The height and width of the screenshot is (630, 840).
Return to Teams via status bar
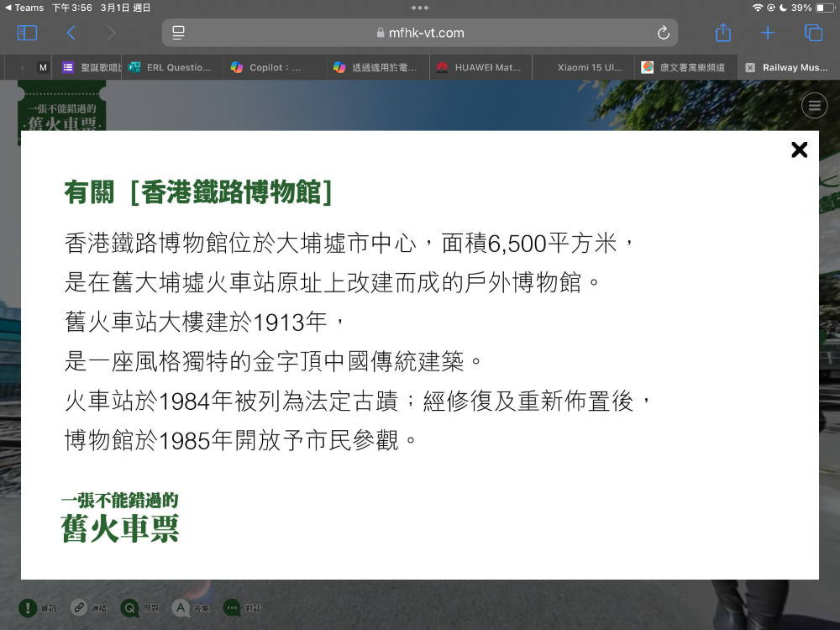(24, 8)
